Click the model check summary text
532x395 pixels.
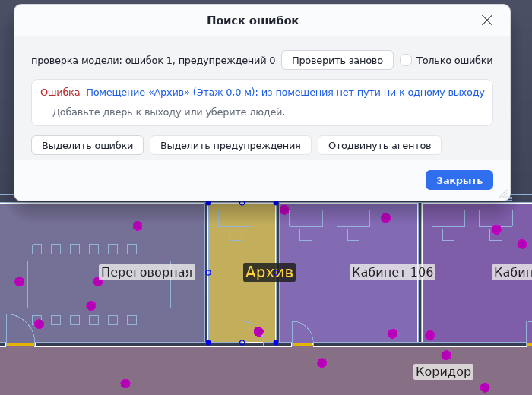[153, 61]
